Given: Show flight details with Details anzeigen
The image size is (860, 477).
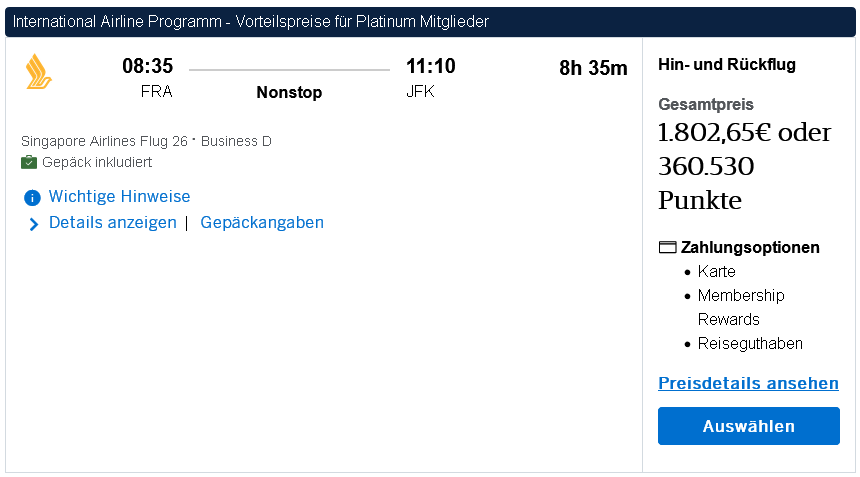Looking at the screenshot, I should (x=112, y=223).
